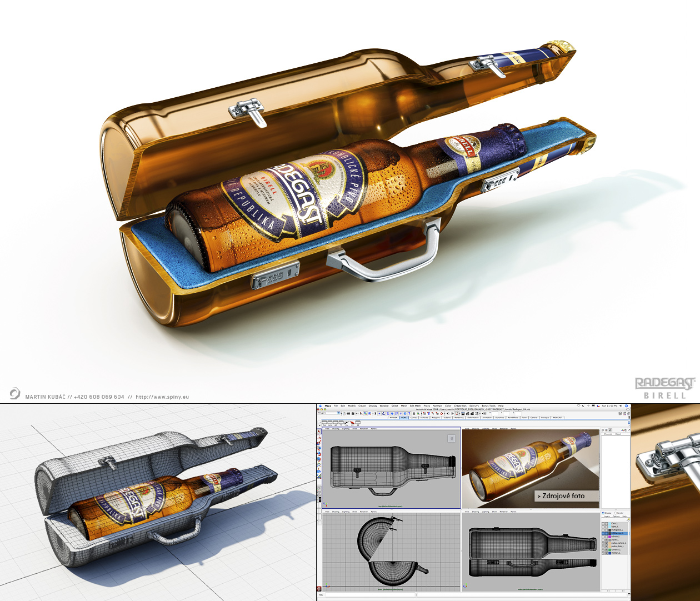Click the Open Scene icon on status line

pyautogui.click(x=348, y=413)
